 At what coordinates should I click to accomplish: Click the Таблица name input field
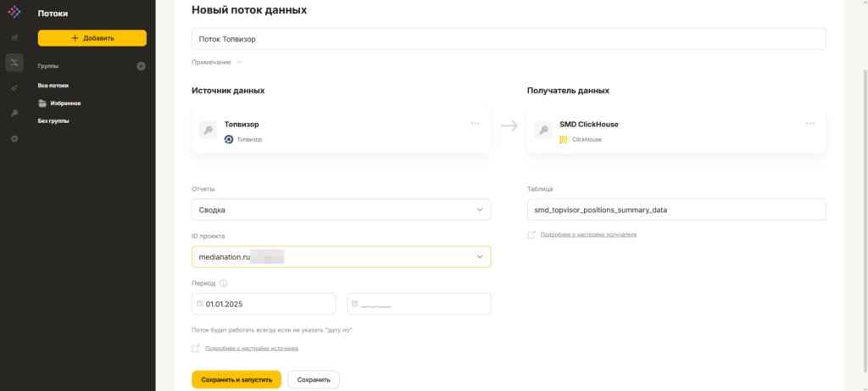click(676, 209)
